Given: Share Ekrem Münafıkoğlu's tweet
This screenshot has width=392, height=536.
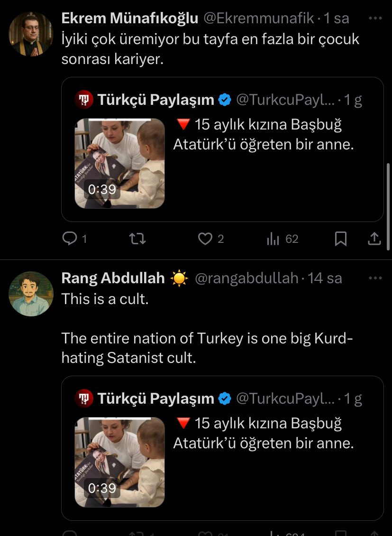Looking at the screenshot, I should [374, 239].
